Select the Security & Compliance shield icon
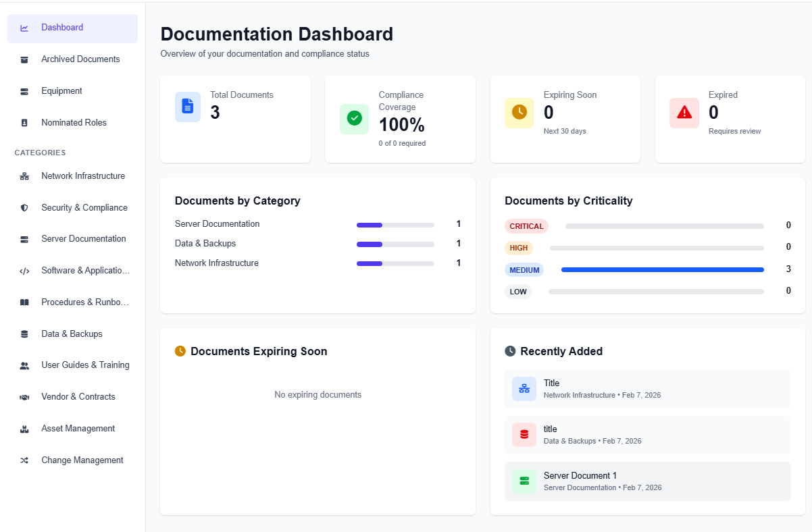The image size is (812, 532). tap(24, 207)
